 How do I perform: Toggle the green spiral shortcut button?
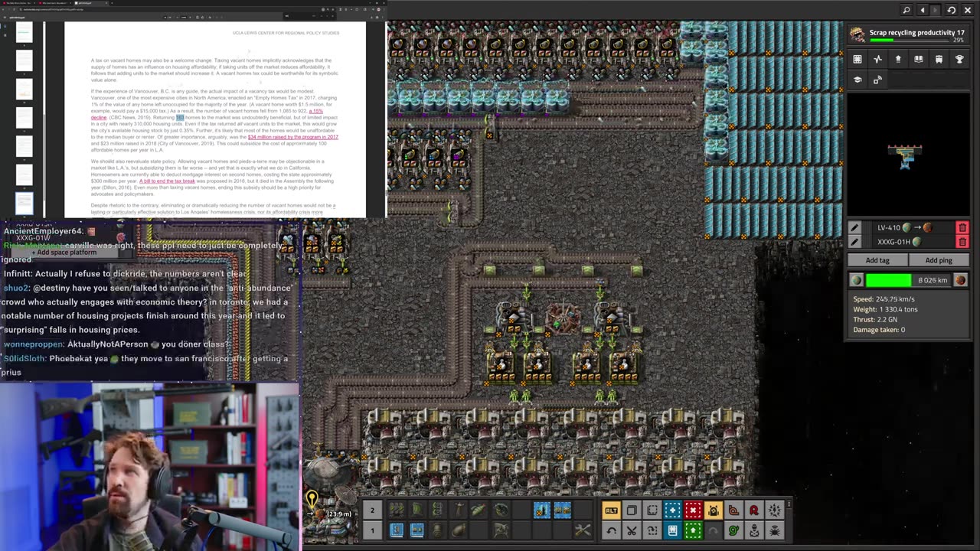coord(733,530)
